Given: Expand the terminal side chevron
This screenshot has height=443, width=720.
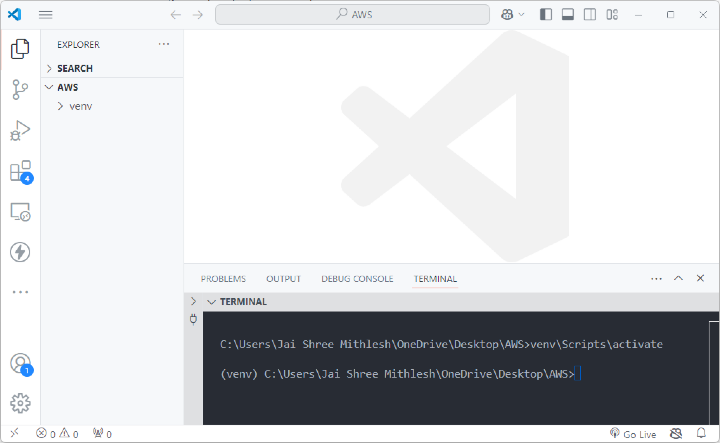Looking at the screenshot, I should [193, 302].
